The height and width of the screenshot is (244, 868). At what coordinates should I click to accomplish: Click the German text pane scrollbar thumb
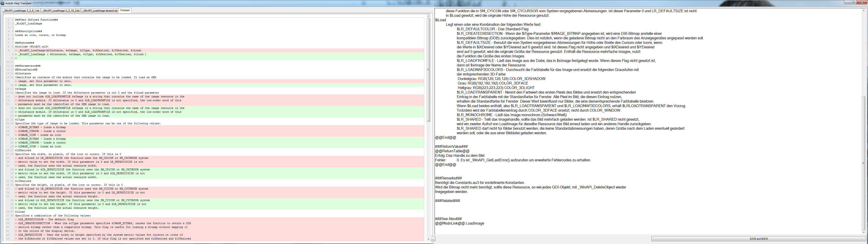863,163
